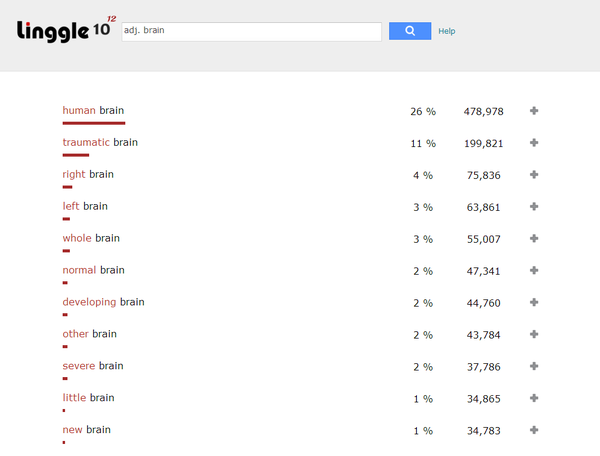Screen dimensions: 600x456
Task: Open details for normal brain row
Action: (x=534, y=271)
